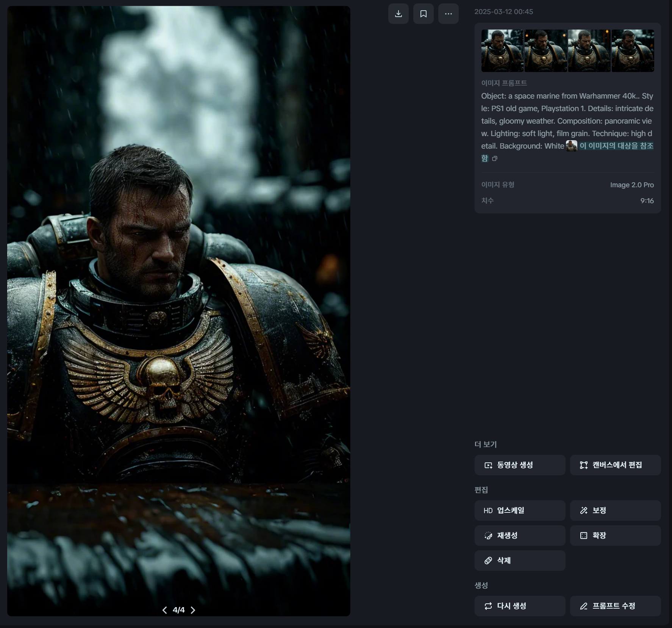Click 확장 expand image button
This screenshot has height=628, width=672.
(x=615, y=536)
